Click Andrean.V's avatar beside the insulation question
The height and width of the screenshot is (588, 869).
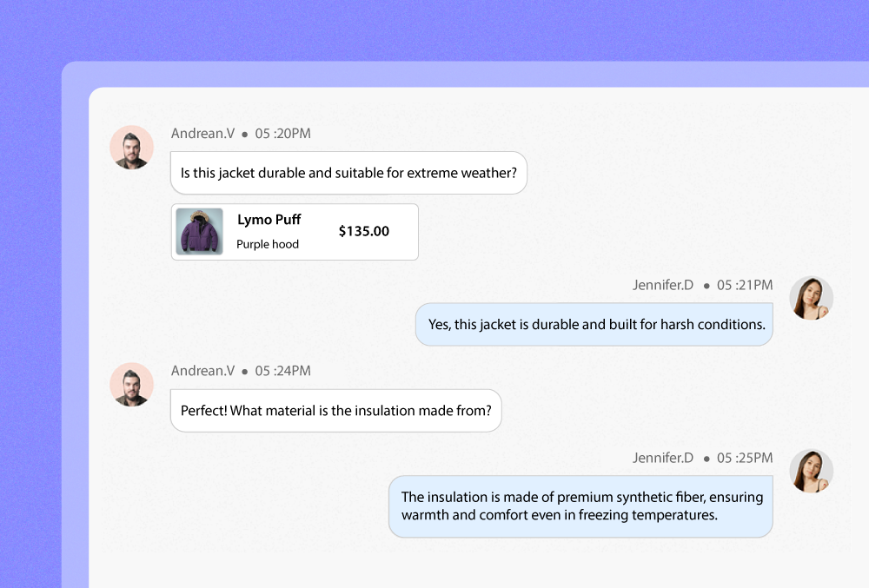coord(131,384)
